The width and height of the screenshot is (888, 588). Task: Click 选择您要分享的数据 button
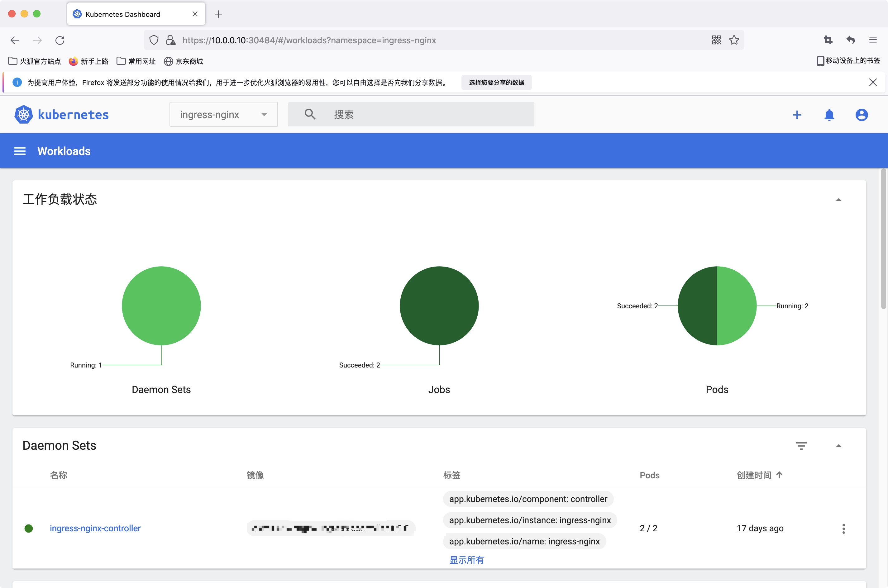point(496,83)
